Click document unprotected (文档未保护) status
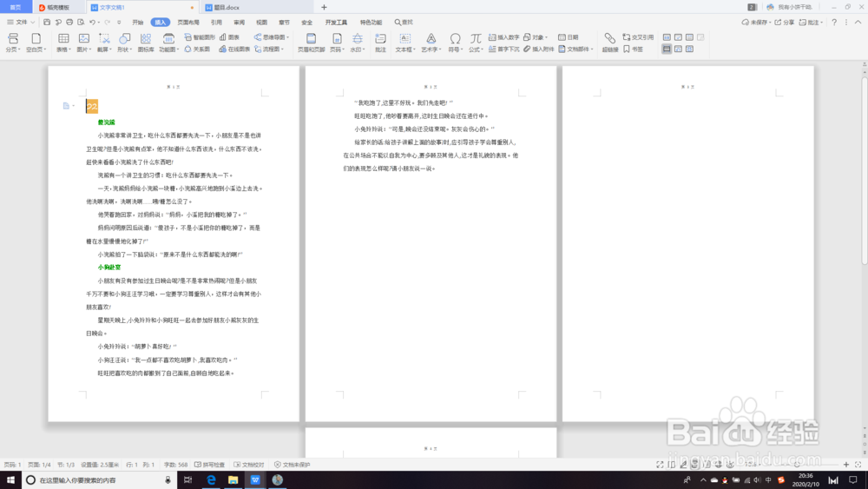The height and width of the screenshot is (489, 868). pos(293,465)
